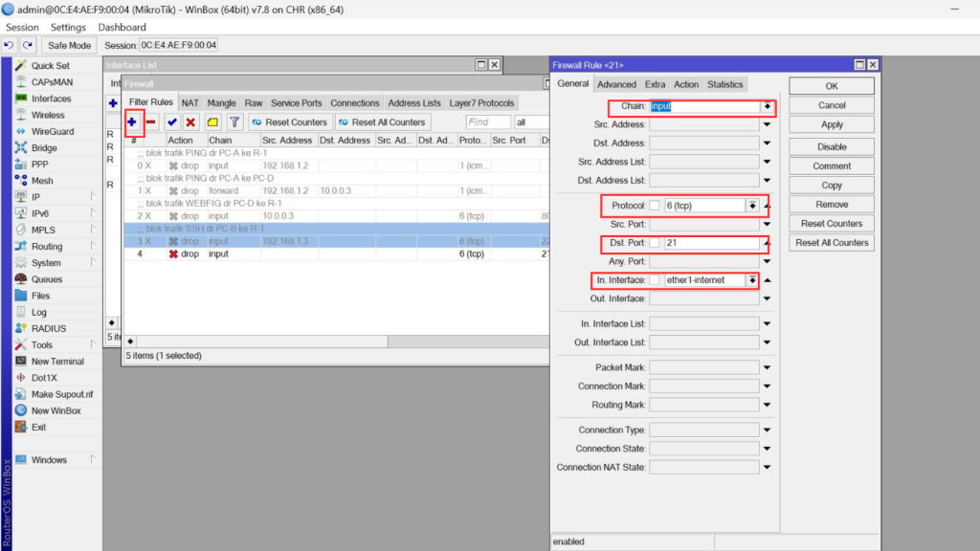Open WireGuard from the sidebar
Viewport: 980px width, 551px height.
pos(52,131)
